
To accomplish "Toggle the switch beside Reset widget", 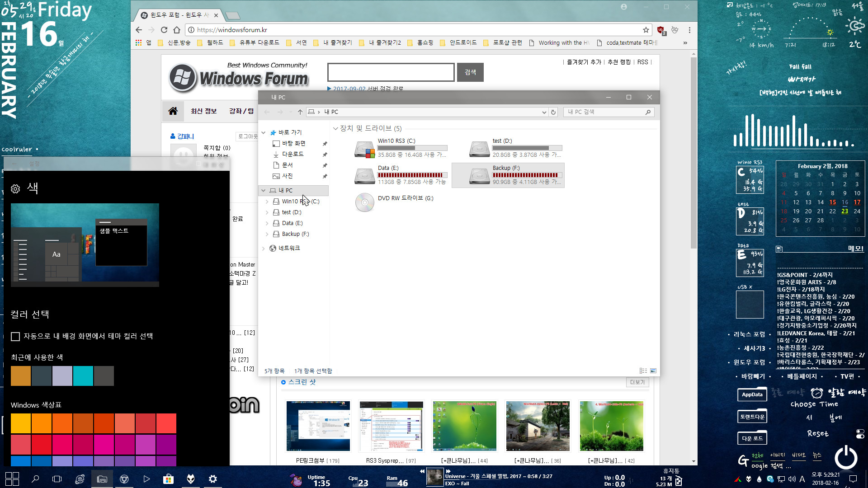I will pyautogui.click(x=860, y=434).
